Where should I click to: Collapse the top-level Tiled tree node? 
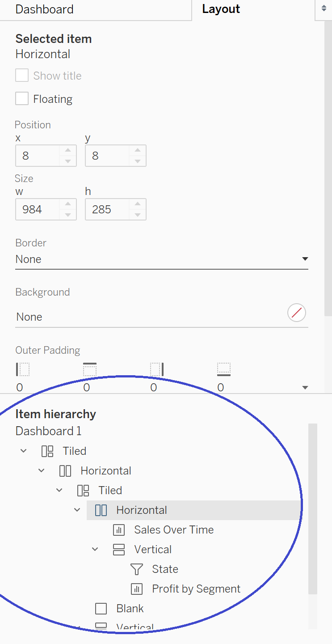[x=24, y=451]
